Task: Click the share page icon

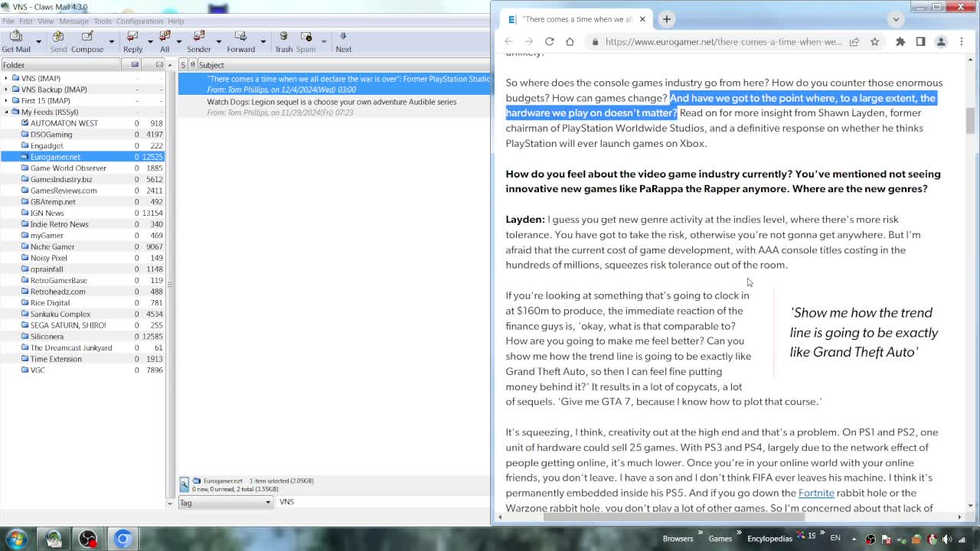Action: coord(854,41)
